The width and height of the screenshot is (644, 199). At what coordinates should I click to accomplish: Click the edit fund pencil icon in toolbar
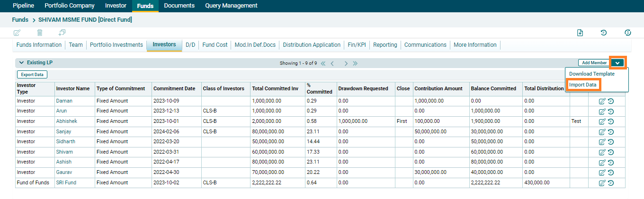click(17, 33)
